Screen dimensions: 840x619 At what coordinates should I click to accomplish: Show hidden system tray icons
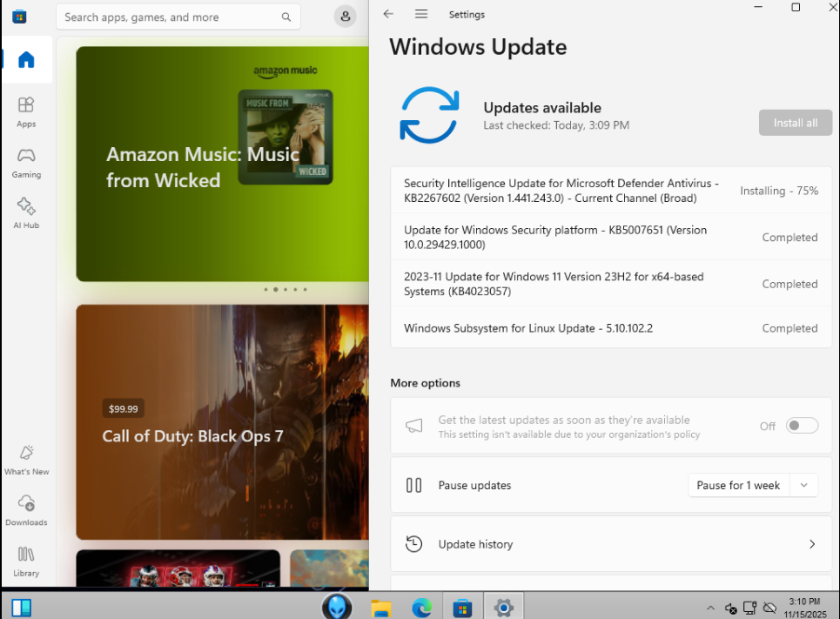tap(710, 608)
